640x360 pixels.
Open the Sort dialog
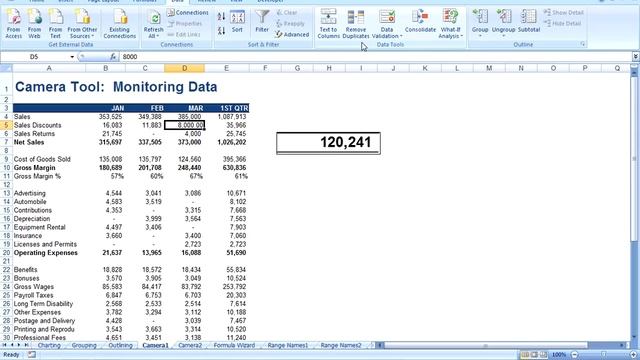[237, 22]
